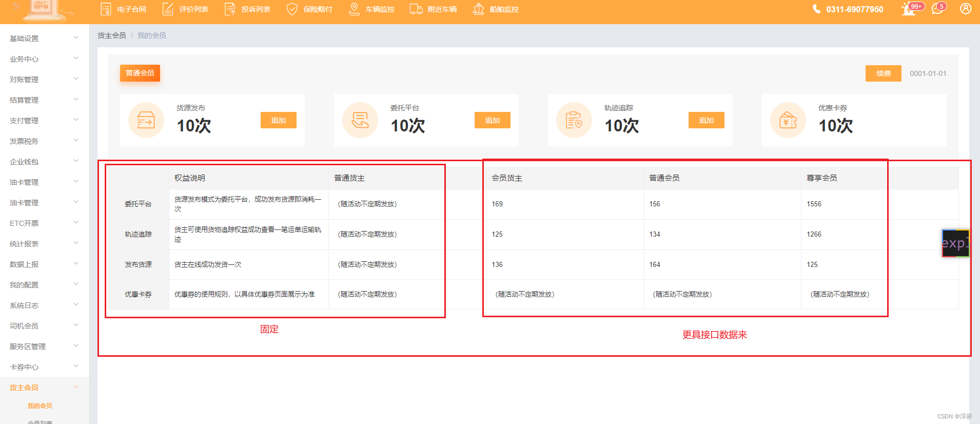Screen dimensions: 980x424
Task: Collapse the 货主会员 sidebar chevron
Action: tap(76, 387)
